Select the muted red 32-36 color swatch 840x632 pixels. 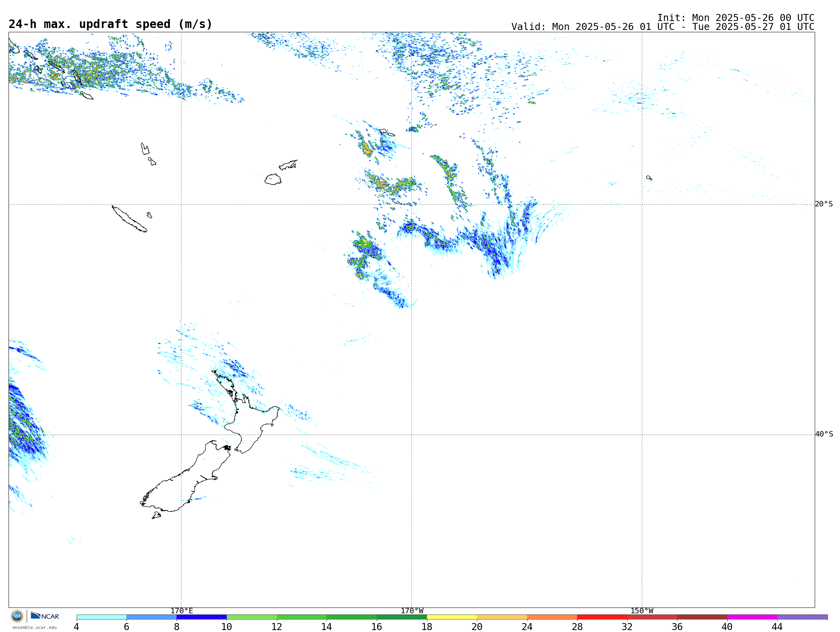click(x=652, y=617)
